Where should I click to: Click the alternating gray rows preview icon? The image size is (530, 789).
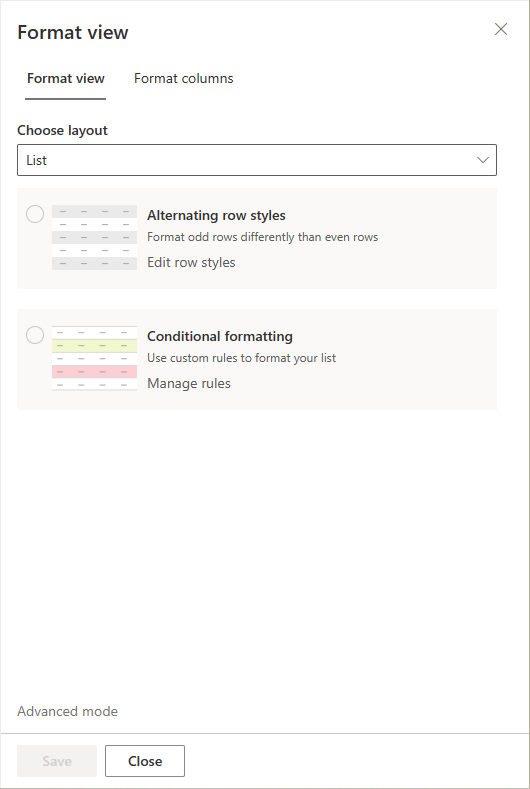94,237
